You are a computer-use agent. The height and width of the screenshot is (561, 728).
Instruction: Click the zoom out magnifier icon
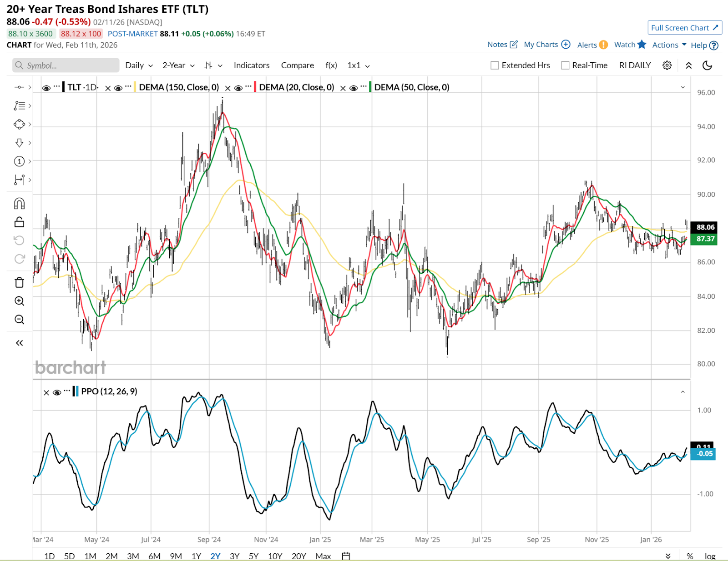point(19,320)
